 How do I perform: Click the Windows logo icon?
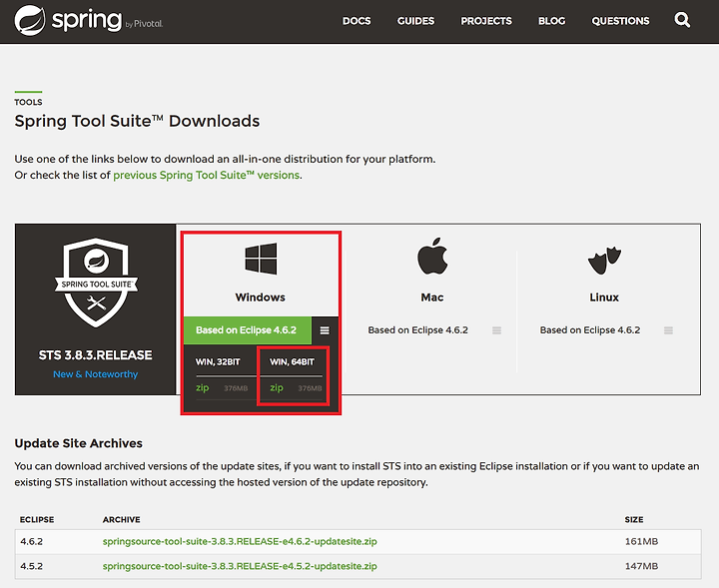pos(261,259)
